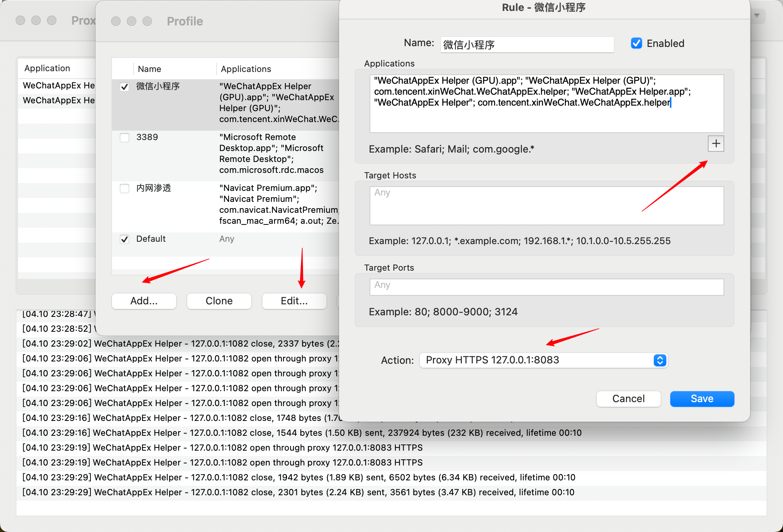This screenshot has height=532, width=783.
Task: Click "Any" applications cell of Default rule
Action: tap(227, 239)
